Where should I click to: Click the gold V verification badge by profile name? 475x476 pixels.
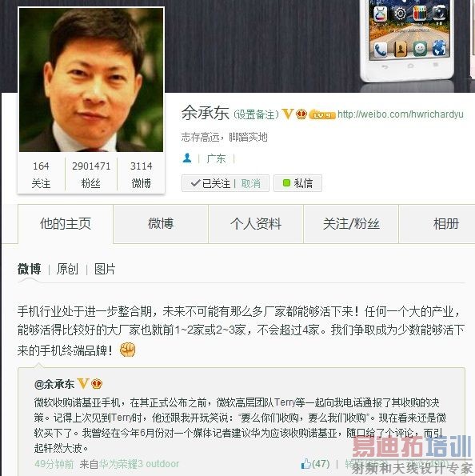point(287,114)
